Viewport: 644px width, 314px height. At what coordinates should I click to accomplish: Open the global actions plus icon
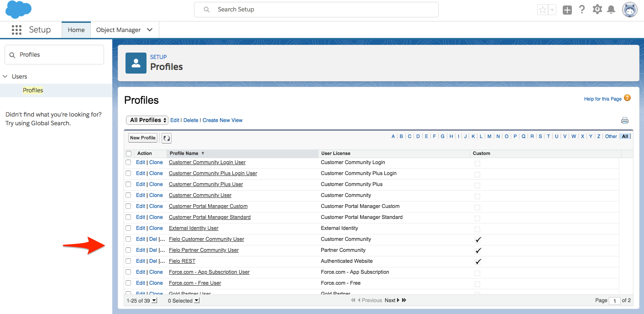567,10
